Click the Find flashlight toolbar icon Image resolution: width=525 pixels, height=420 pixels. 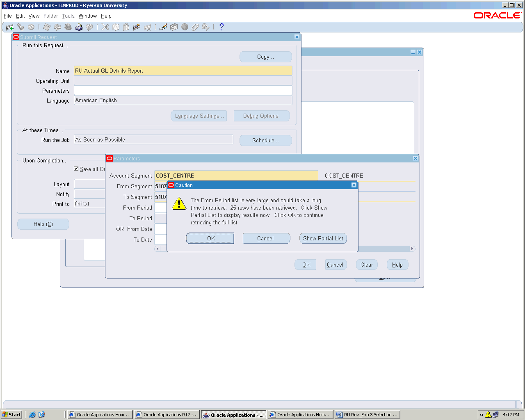coord(20,27)
